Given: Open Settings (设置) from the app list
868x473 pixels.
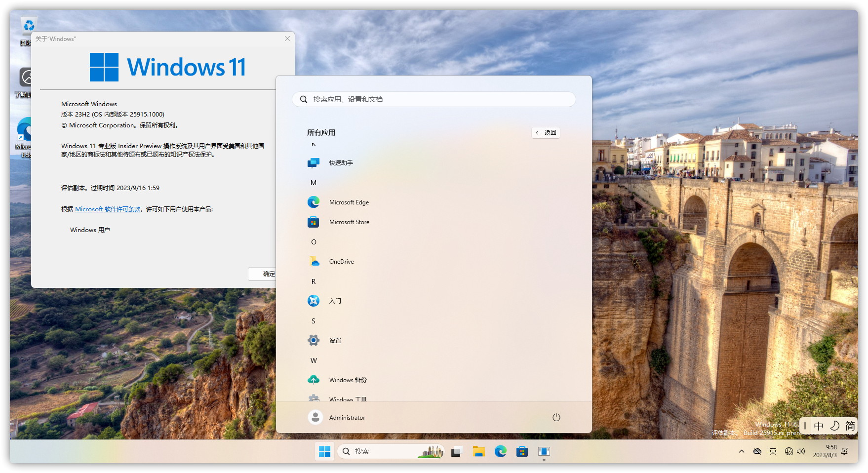Looking at the screenshot, I should point(335,341).
